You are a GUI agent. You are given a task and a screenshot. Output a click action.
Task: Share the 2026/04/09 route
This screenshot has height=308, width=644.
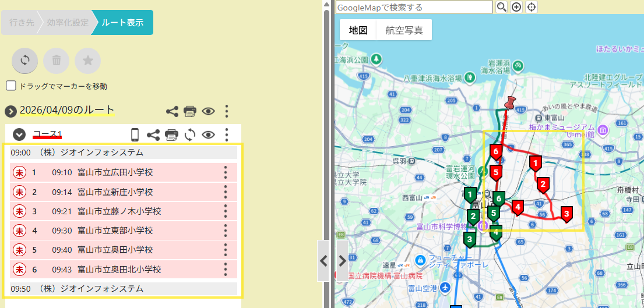point(172,111)
